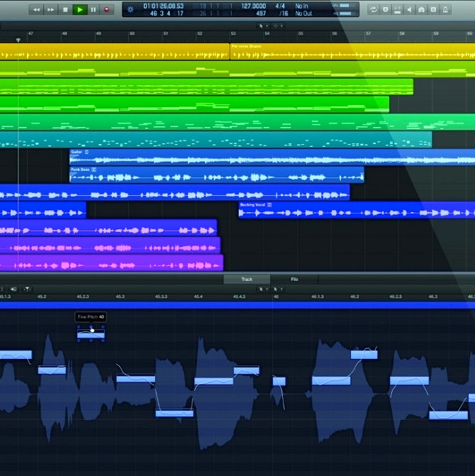Open the arrange area pointer tool menu

click(x=263, y=26)
